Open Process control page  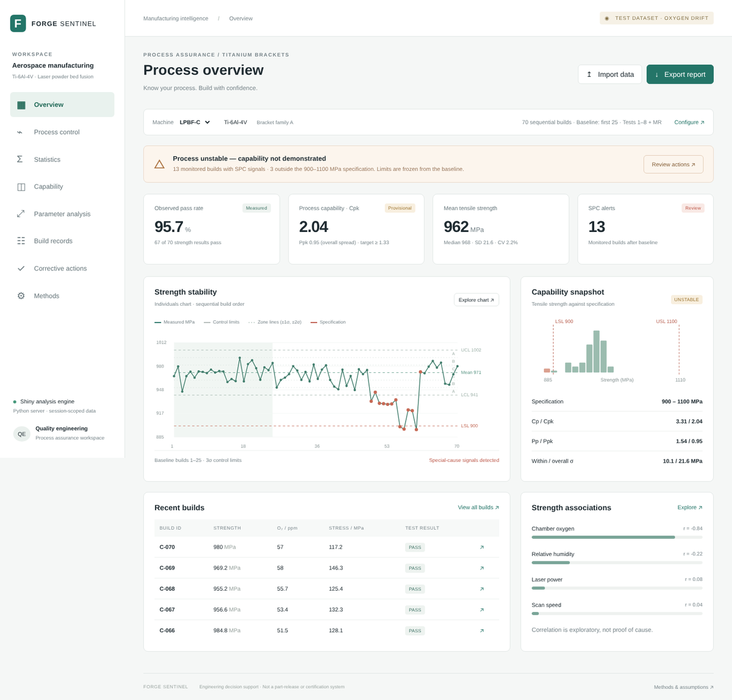[62, 132]
